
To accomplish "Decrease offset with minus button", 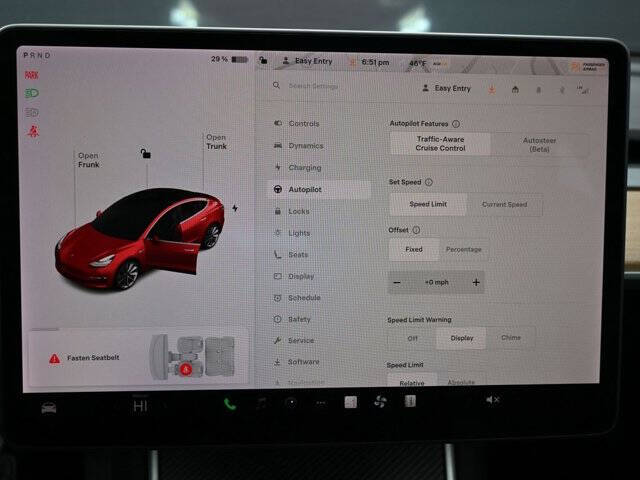I will (x=397, y=282).
